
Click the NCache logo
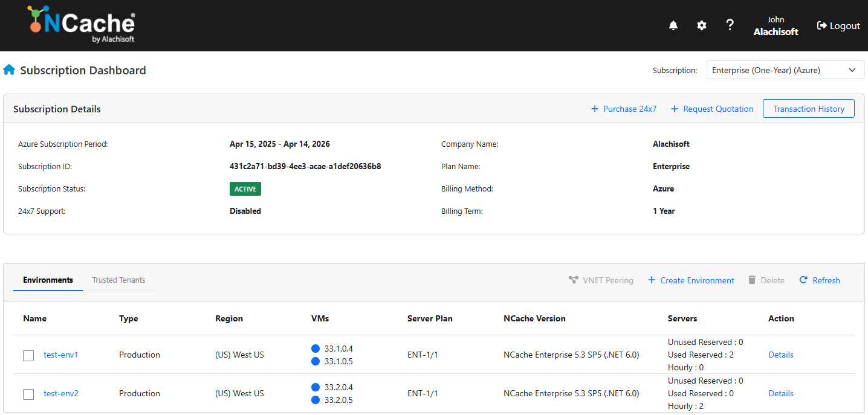(x=81, y=25)
